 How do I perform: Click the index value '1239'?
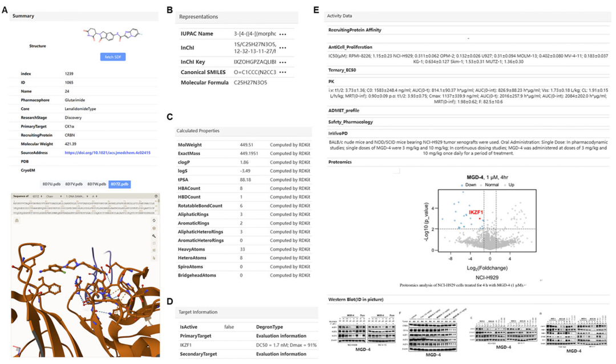point(69,73)
